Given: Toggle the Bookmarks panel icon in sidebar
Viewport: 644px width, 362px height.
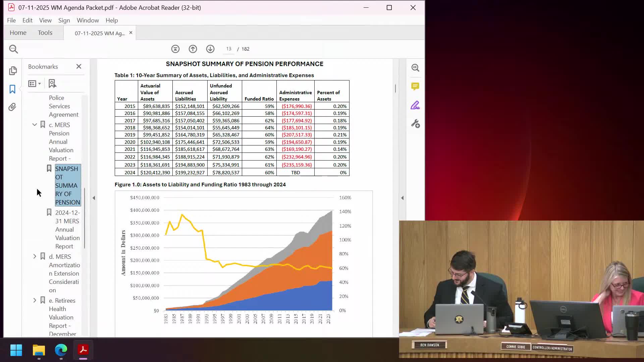Looking at the screenshot, I should (12, 89).
